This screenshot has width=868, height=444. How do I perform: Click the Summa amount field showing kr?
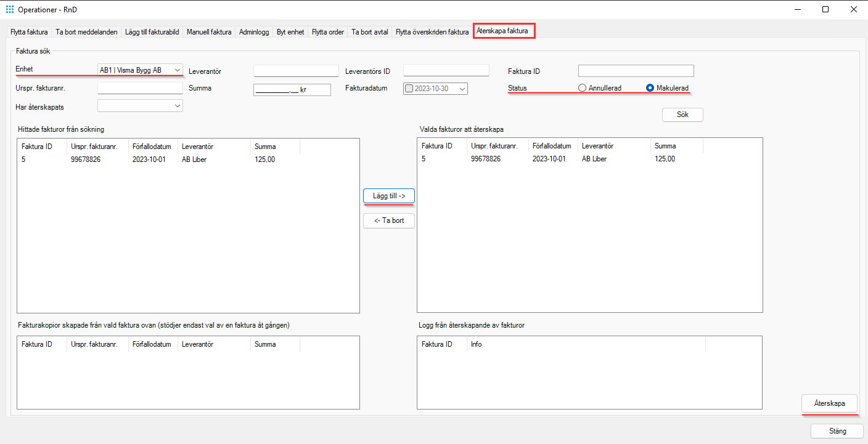(x=292, y=89)
